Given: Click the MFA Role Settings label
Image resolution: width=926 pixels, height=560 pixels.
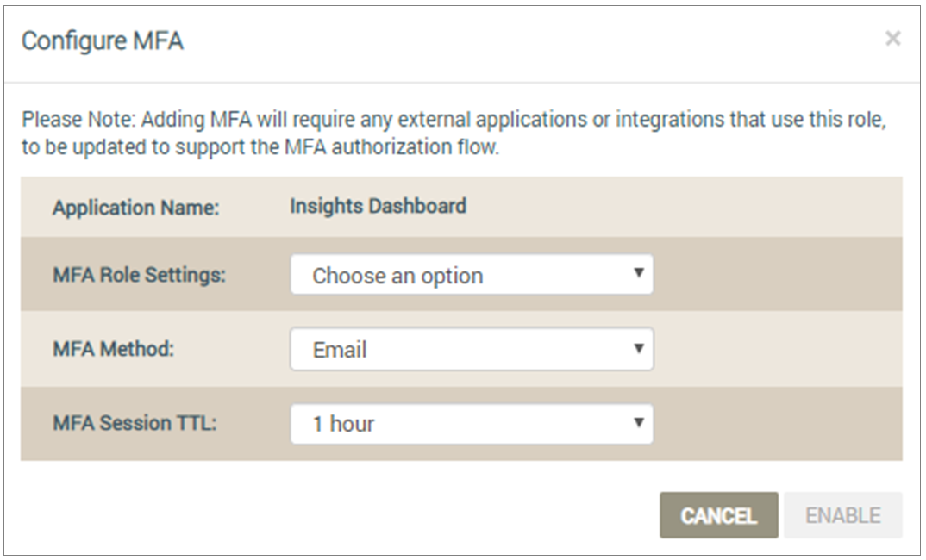Looking at the screenshot, I should pyautogui.click(x=140, y=275).
